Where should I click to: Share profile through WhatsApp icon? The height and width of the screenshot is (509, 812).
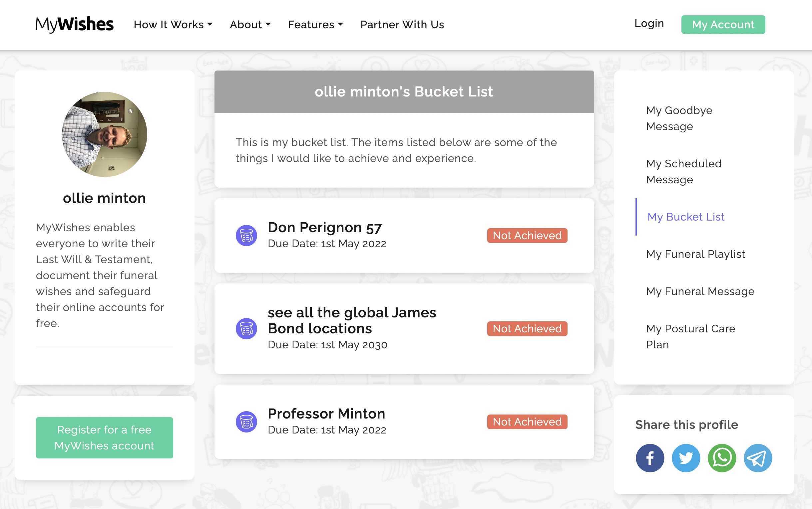point(722,458)
